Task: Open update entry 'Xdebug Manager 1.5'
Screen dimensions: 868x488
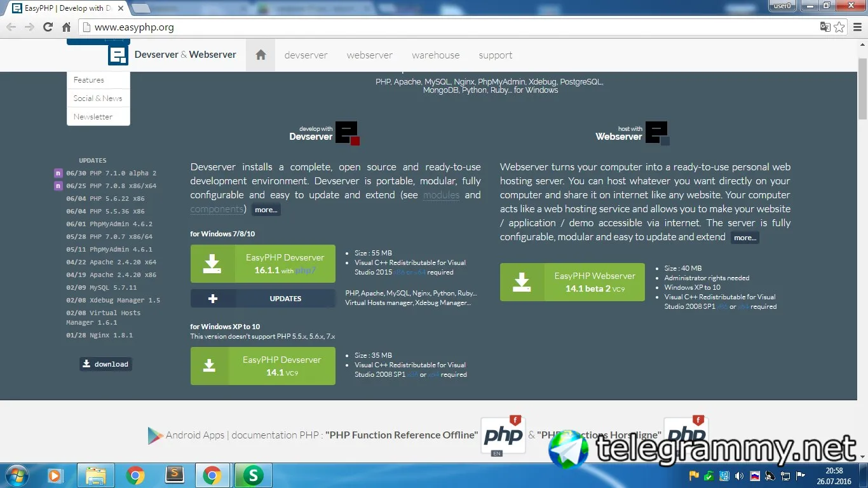Action: click(x=113, y=300)
